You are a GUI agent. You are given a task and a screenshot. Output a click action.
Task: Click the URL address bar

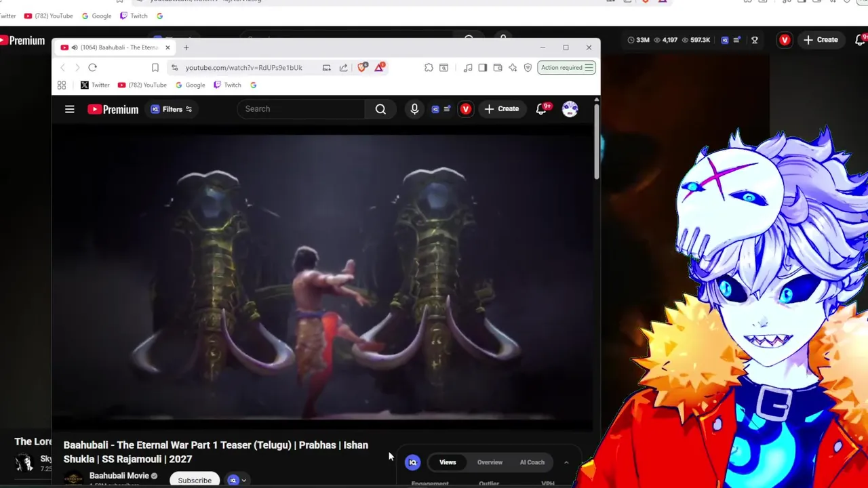pos(244,68)
